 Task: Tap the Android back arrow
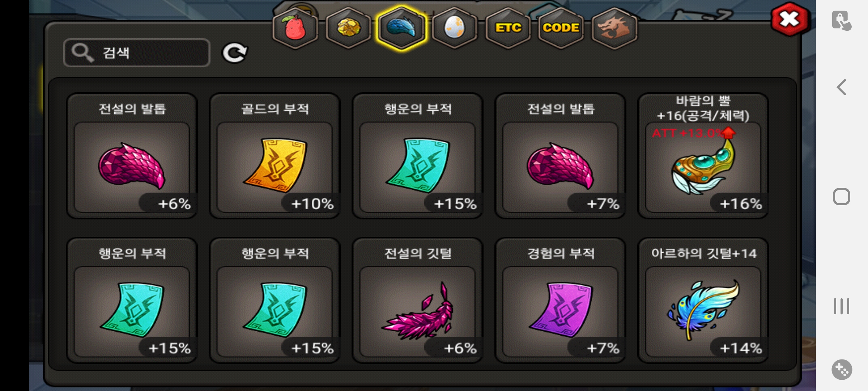pos(842,87)
